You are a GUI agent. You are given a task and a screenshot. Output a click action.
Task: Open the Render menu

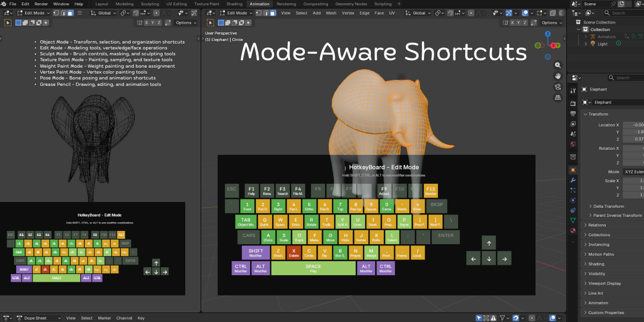(x=41, y=4)
